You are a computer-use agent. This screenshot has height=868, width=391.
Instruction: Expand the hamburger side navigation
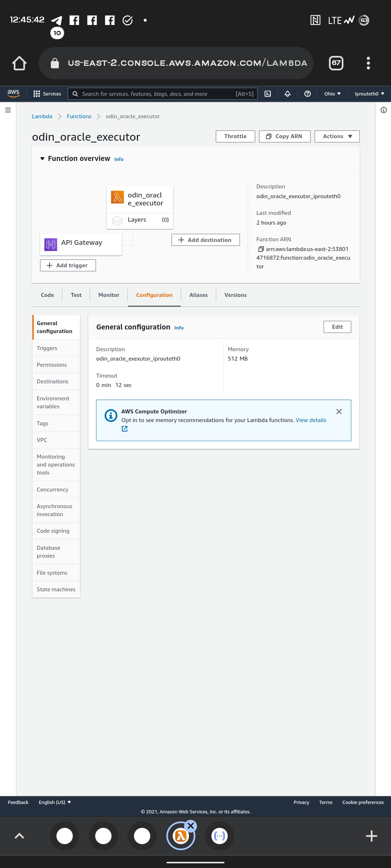8,110
